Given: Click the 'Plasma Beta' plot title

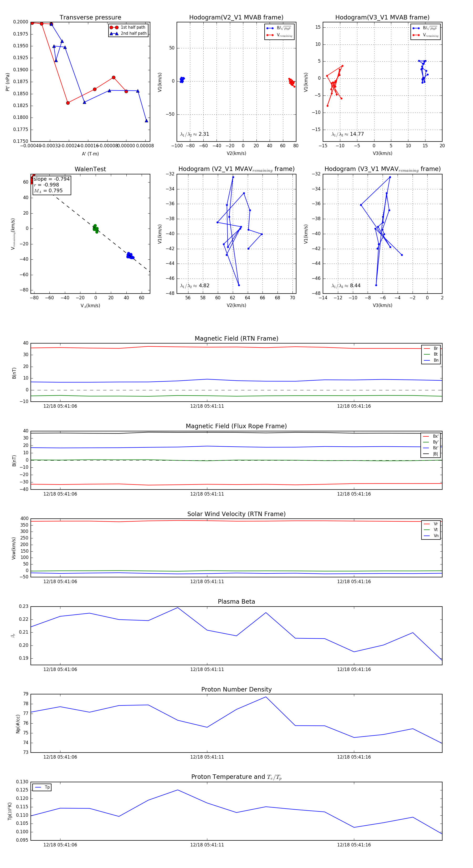Looking at the screenshot, I should coord(236,602).
